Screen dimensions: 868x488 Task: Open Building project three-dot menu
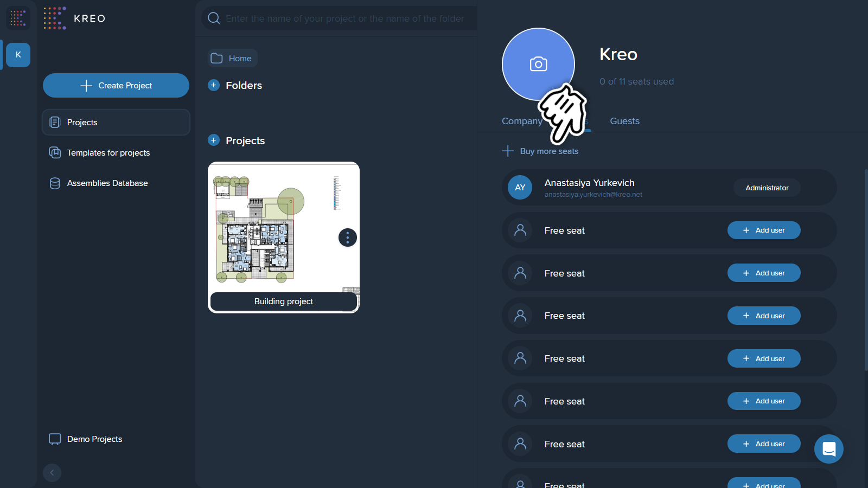pyautogui.click(x=348, y=237)
